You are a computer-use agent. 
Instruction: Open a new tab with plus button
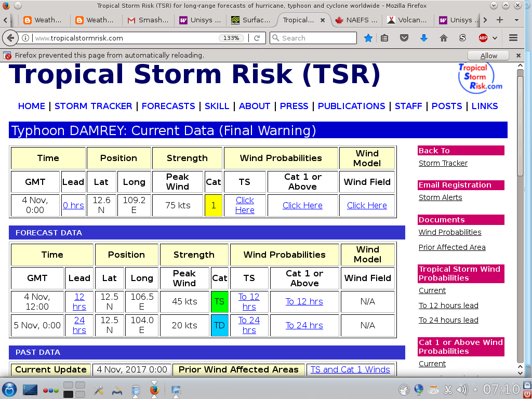tap(499, 20)
